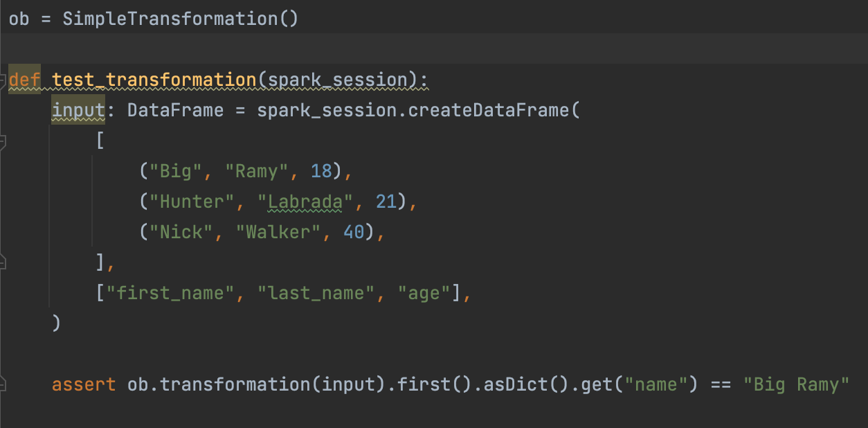Image resolution: width=868 pixels, height=428 pixels.
Task: Collapse the test_transformation function fold marker
Action: click(3, 80)
